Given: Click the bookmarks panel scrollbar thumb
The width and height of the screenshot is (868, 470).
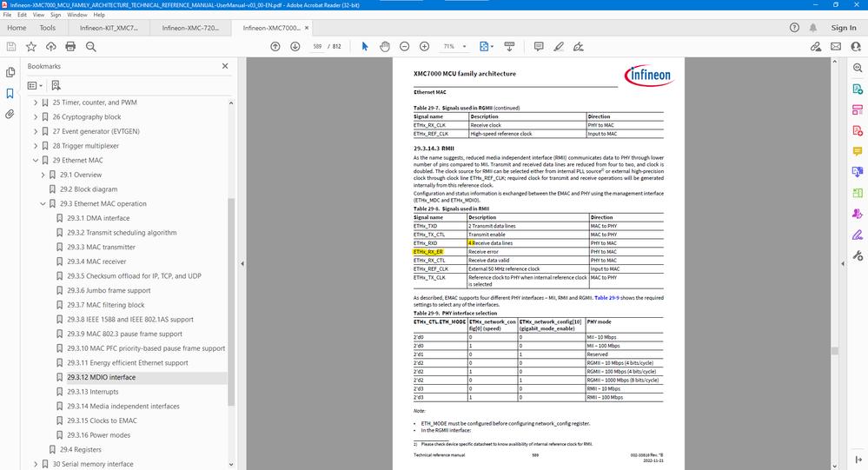Looking at the screenshot, I should point(231,303).
